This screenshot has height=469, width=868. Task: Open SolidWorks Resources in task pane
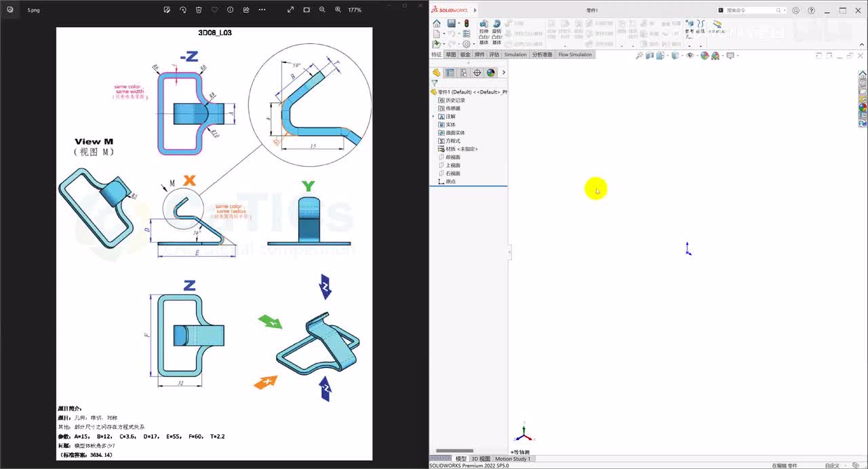(x=863, y=75)
